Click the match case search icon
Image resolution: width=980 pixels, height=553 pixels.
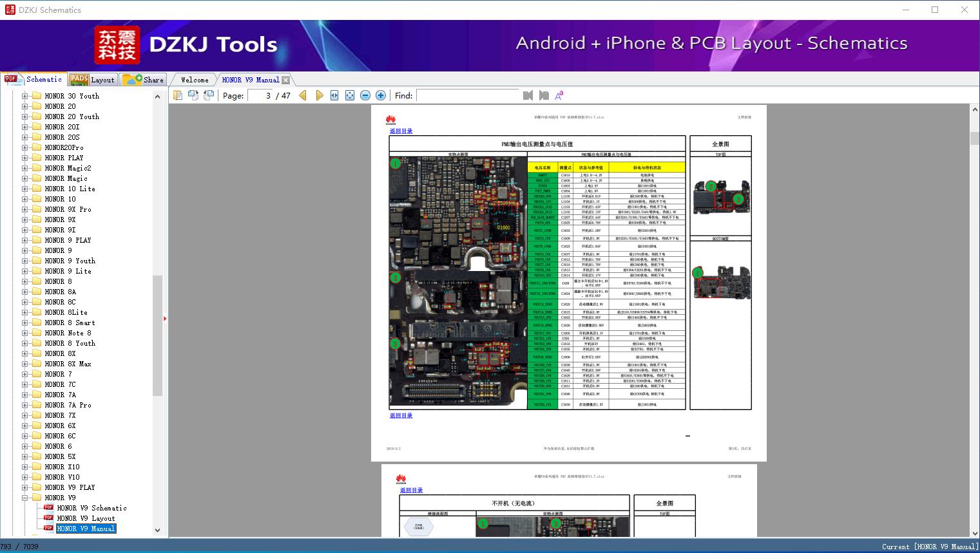pyautogui.click(x=559, y=95)
